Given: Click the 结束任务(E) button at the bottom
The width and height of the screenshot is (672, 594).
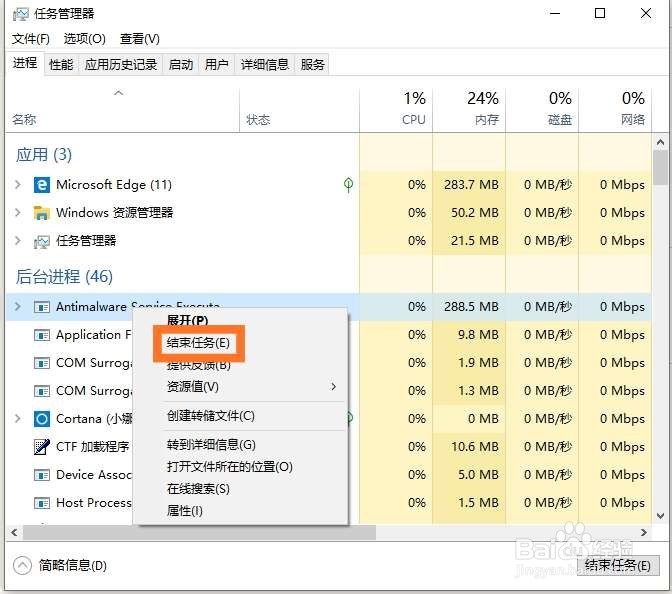Looking at the screenshot, I should click(618, 566).
